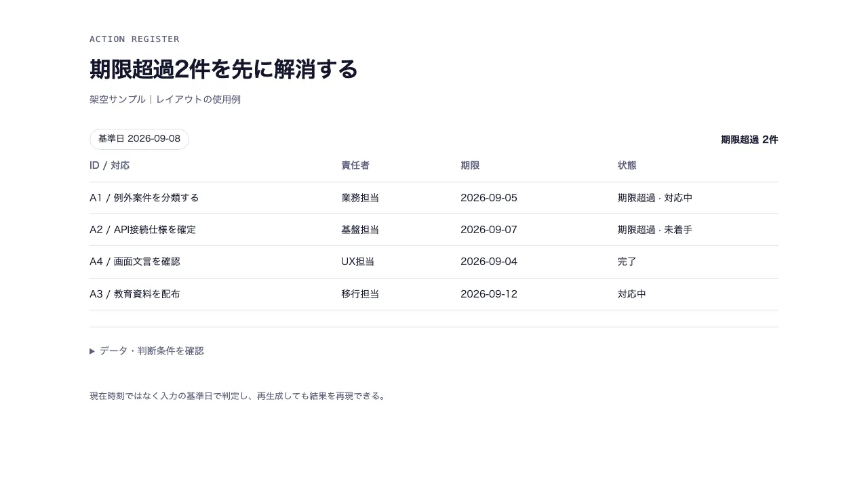
Task: Click the 期限超過 2件 summary label
Action: (x=749, y=140)
